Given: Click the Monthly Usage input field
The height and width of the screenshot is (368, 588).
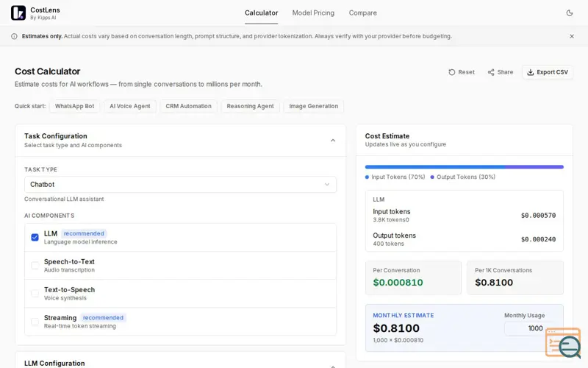Looking at the screenshot, I should coord(530,328).
